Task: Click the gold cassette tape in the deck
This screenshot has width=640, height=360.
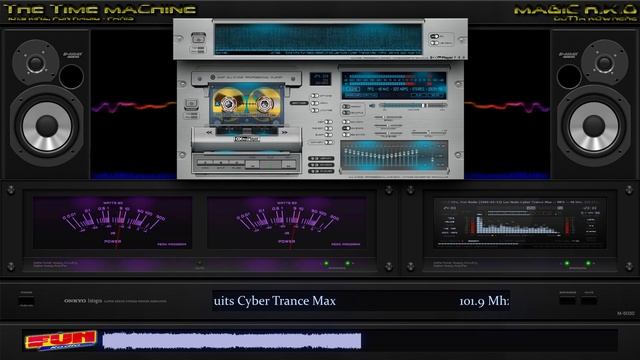Action: [x=247, y=105]
